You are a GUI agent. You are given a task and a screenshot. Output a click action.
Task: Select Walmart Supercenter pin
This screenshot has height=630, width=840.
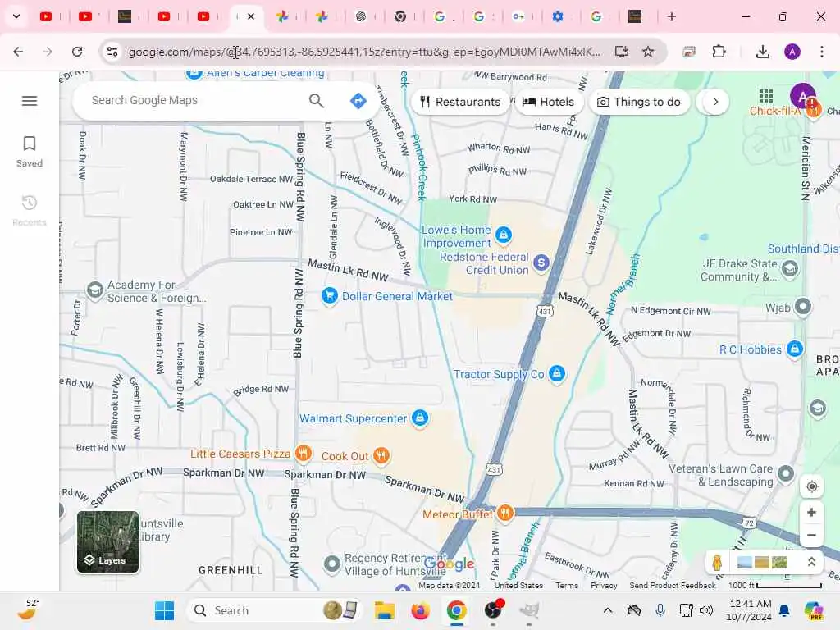(419, 418)
